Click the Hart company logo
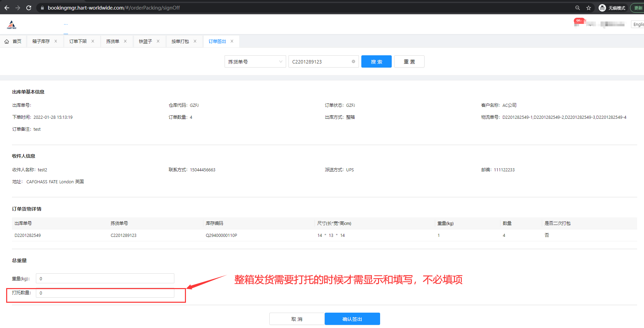 (x=12, y=25)
